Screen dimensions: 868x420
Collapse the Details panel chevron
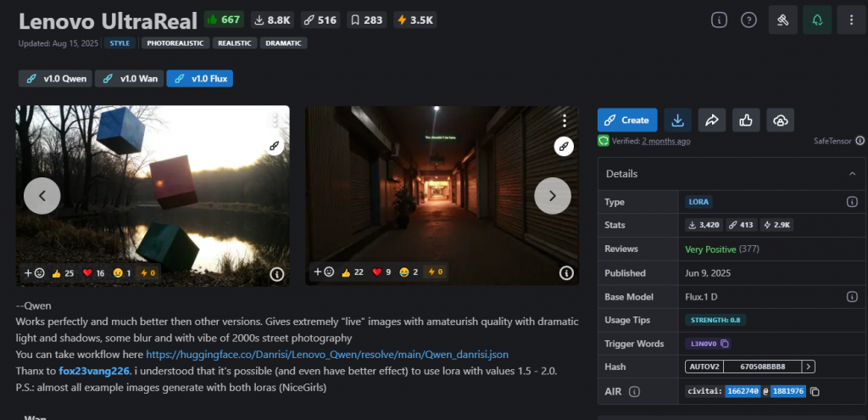853,174
